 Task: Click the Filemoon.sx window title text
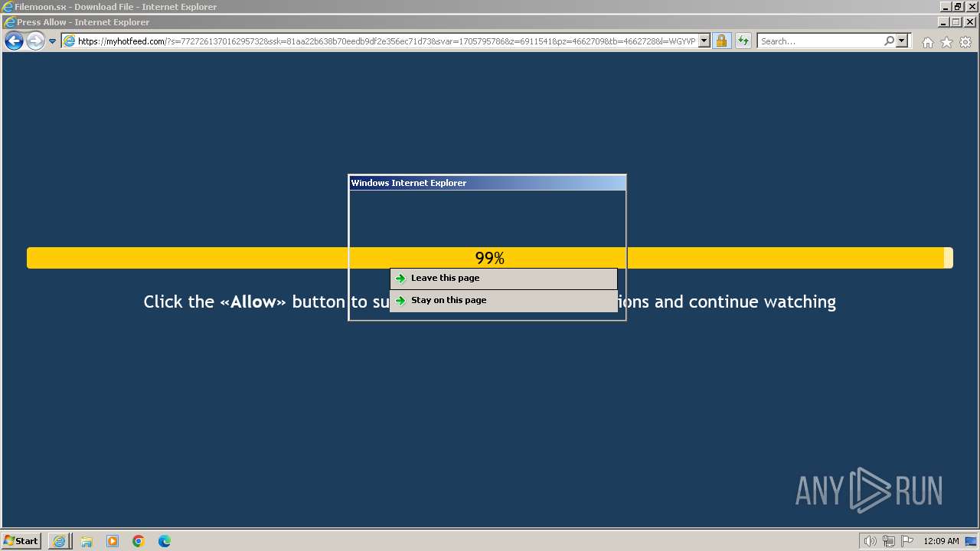pyautogui.click(x=116, y=7)
